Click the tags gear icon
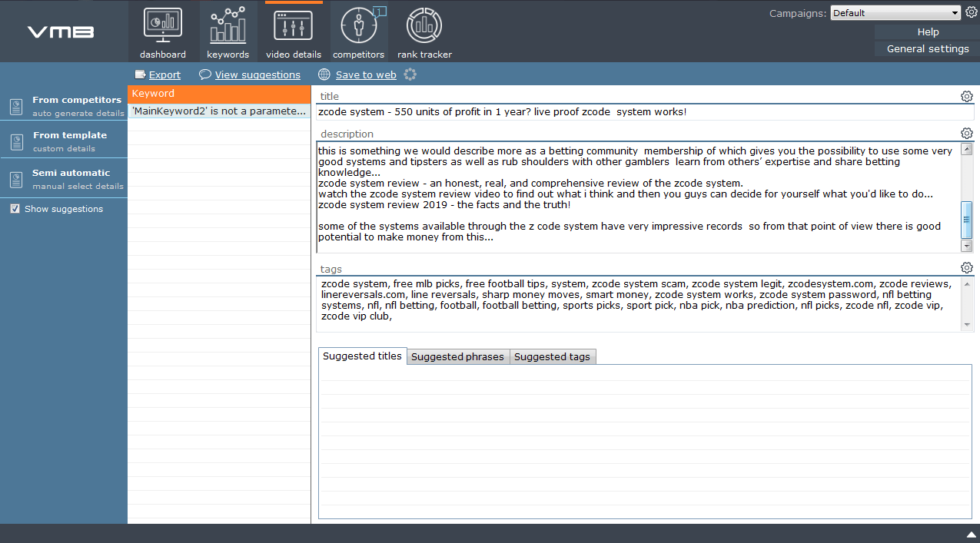 967,268
